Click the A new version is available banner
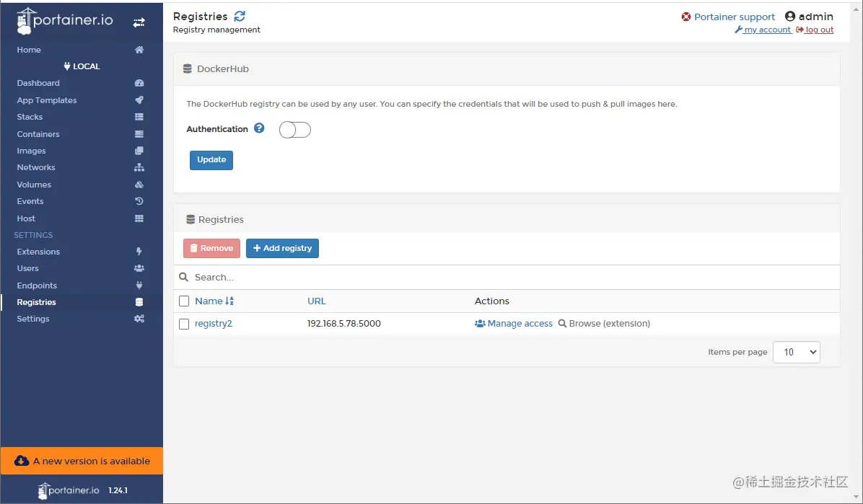The width and height of the screenshot is (863, 504). (82, 461)
